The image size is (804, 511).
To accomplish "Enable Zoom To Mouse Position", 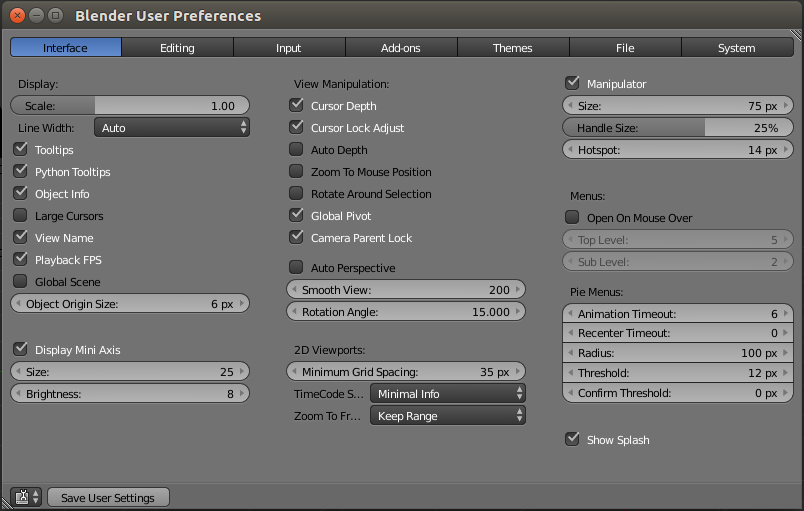I will click(x=296, y=172).
